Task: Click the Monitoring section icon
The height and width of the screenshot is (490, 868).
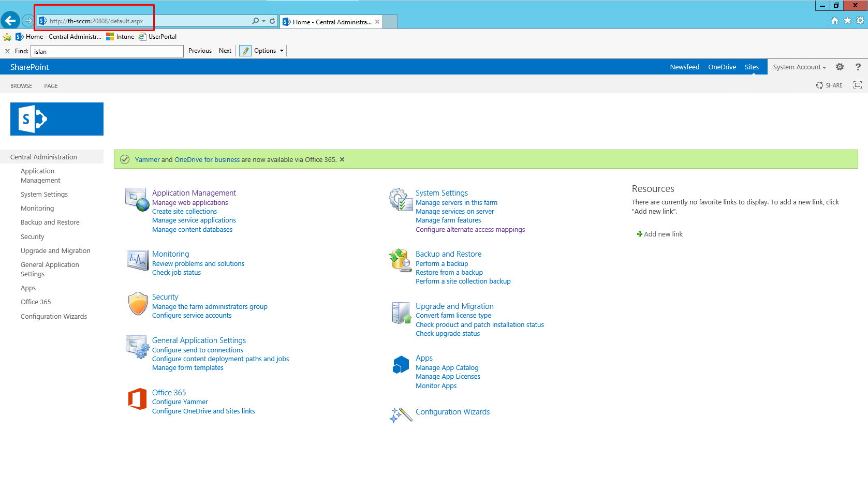Action: (x=137, y=260)
